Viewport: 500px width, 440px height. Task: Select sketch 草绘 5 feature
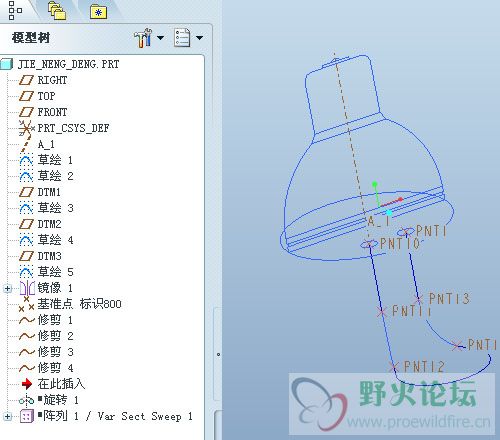(55, 272)
